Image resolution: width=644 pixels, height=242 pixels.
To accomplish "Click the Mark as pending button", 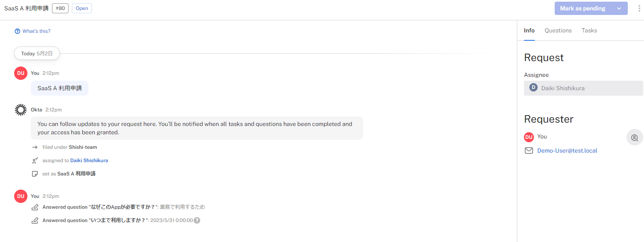I will tap(582, 8).
